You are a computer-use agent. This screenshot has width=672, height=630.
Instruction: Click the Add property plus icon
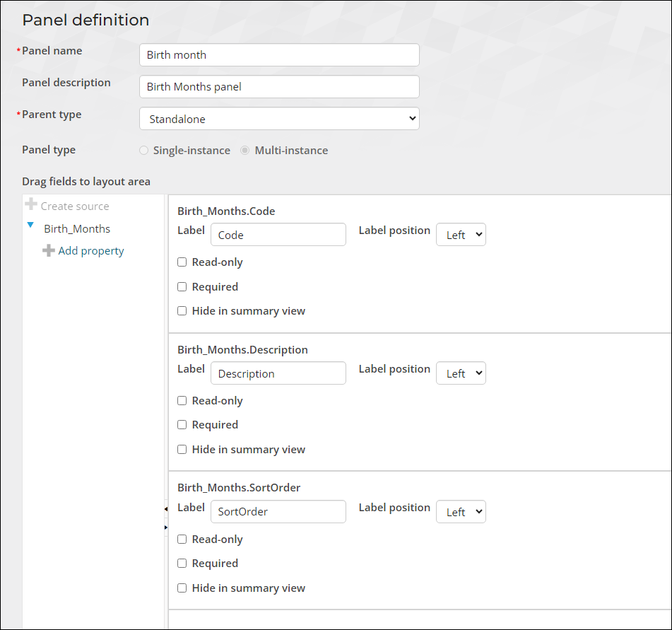[49, 250]
